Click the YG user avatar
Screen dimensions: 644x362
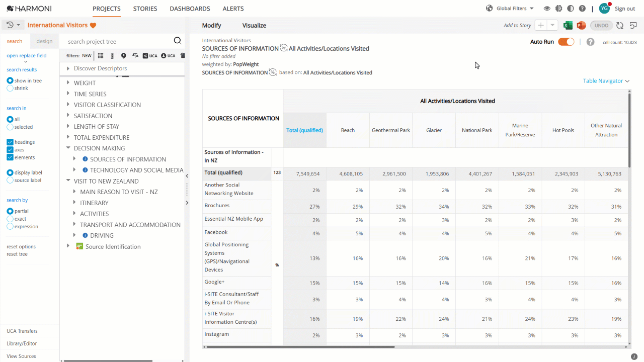click(604, 8)
